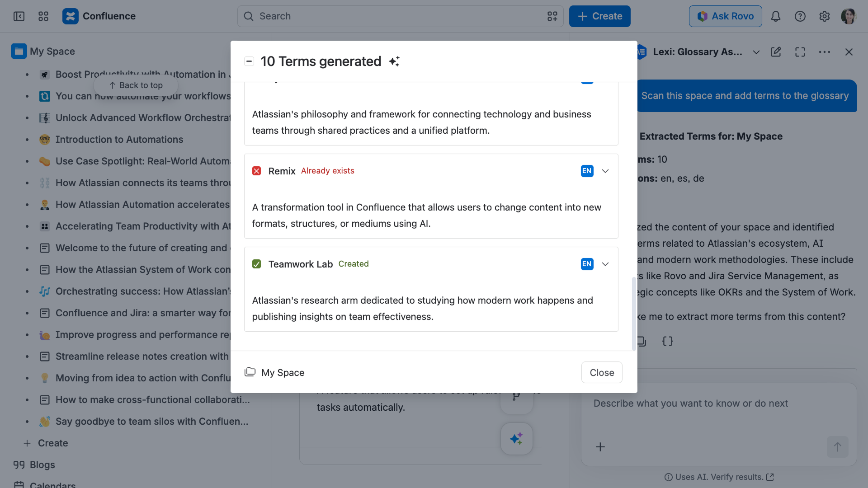
Task: Open the app switcher grid icon
Action: 43,16
